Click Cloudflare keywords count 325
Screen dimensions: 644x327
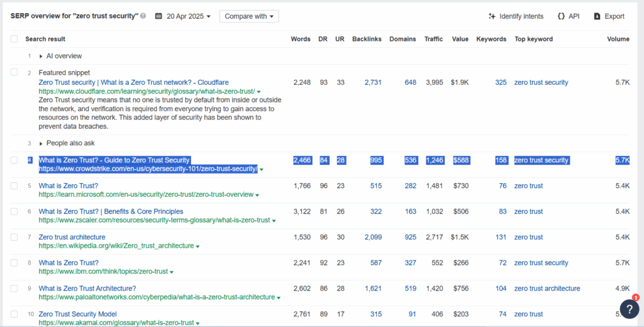[501, 82]
